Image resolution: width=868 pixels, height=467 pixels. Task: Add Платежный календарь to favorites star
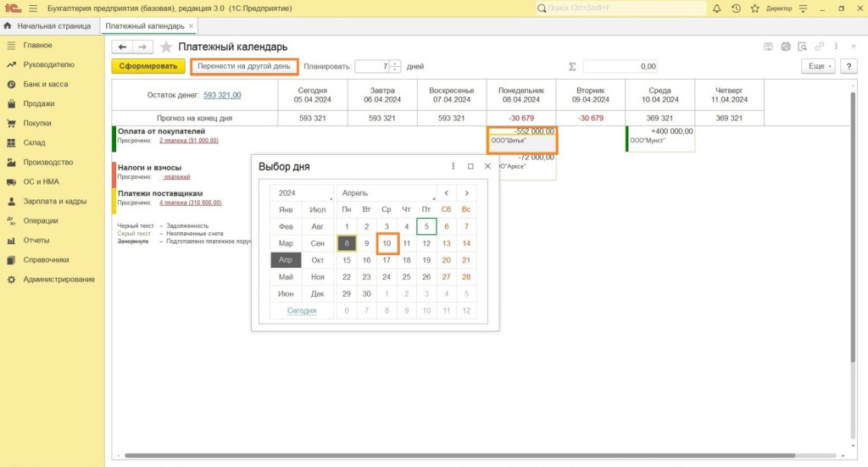coord(166,47)
